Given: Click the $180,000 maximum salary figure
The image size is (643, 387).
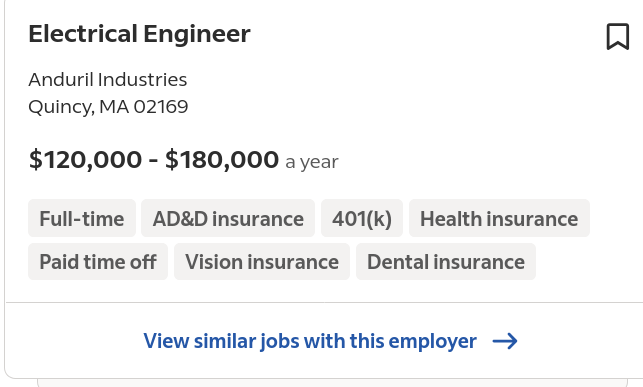Looking at the screenshot, I should point(222,159).
